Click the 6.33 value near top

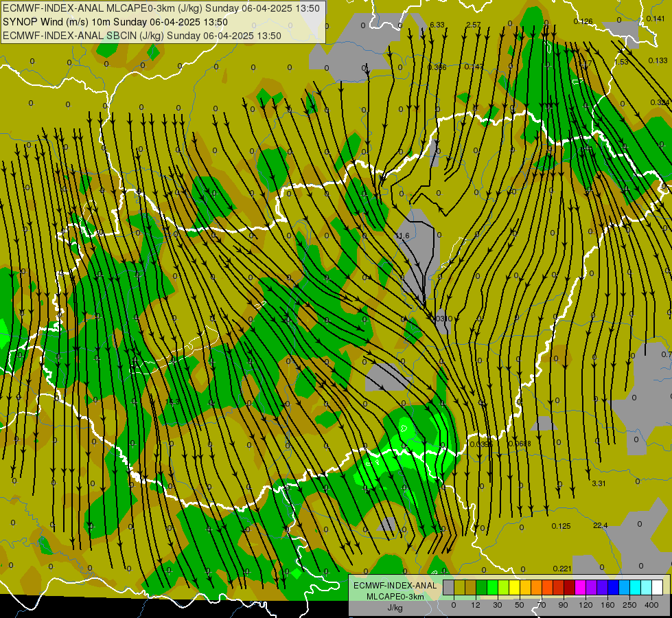[x=437, y=25]
